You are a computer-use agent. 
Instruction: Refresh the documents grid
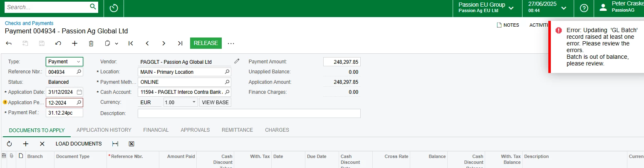[9, 144]
